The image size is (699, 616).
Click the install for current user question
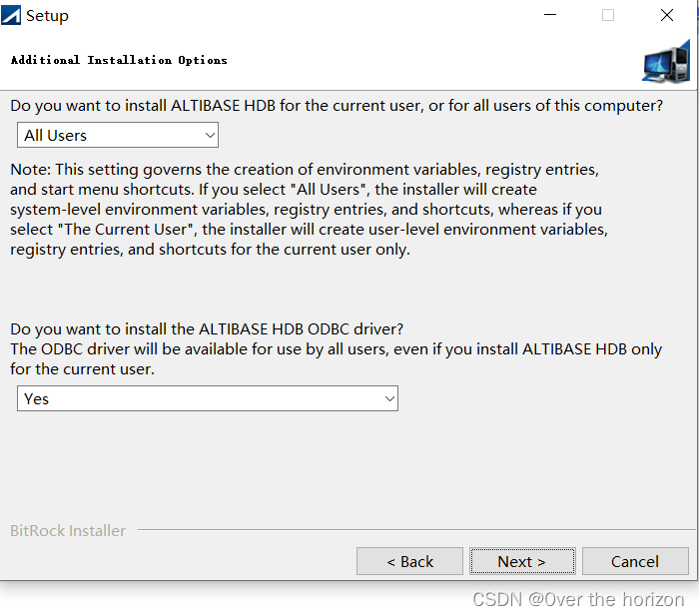(337, 106)
